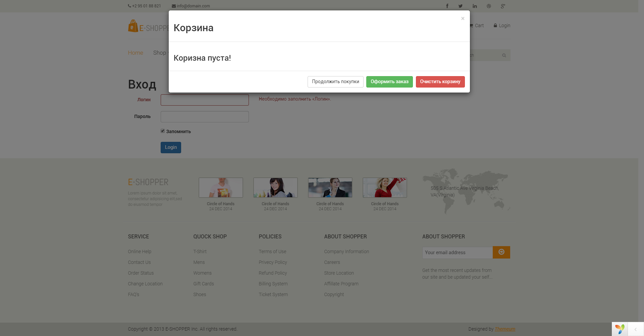The width and height of the screenshot is (644, 336).
Task: Open the Home menu item
Action: (x=136, y=53)
